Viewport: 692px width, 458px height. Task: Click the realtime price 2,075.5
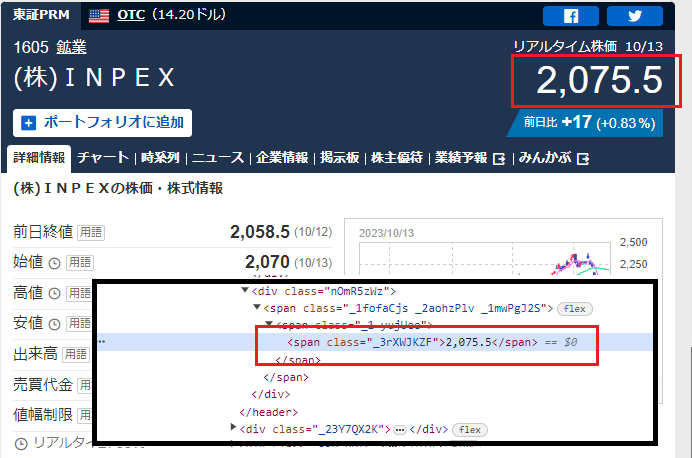tap(599, 80)
